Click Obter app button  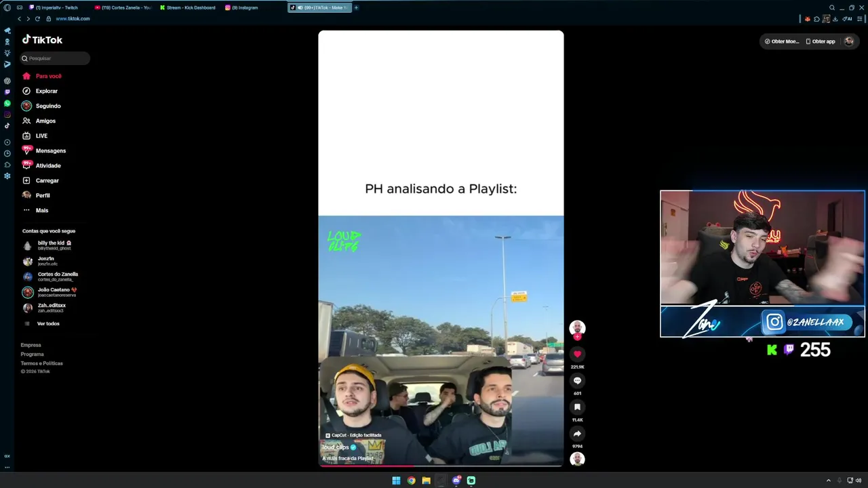click(821, 41)
